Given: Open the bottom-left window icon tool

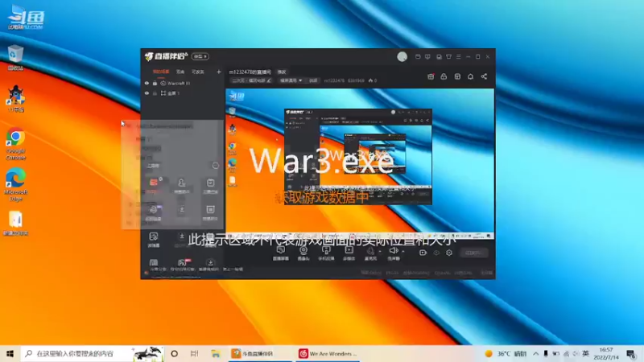Looking at the screenshot, I should click(x=154, y=265).
